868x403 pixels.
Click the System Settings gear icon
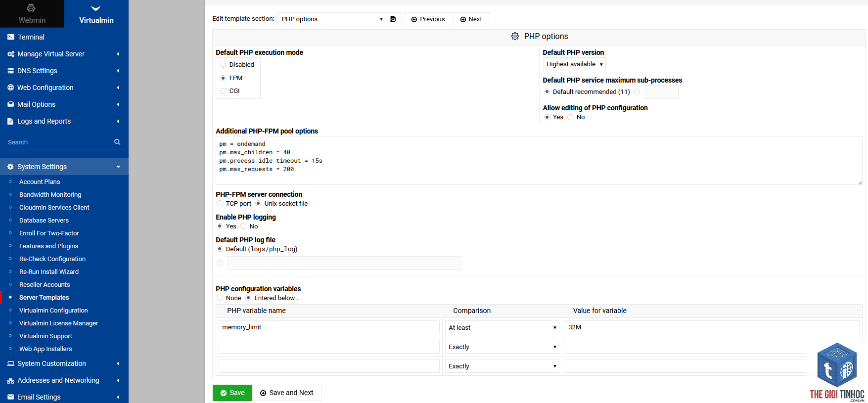[x=10, y=167]
